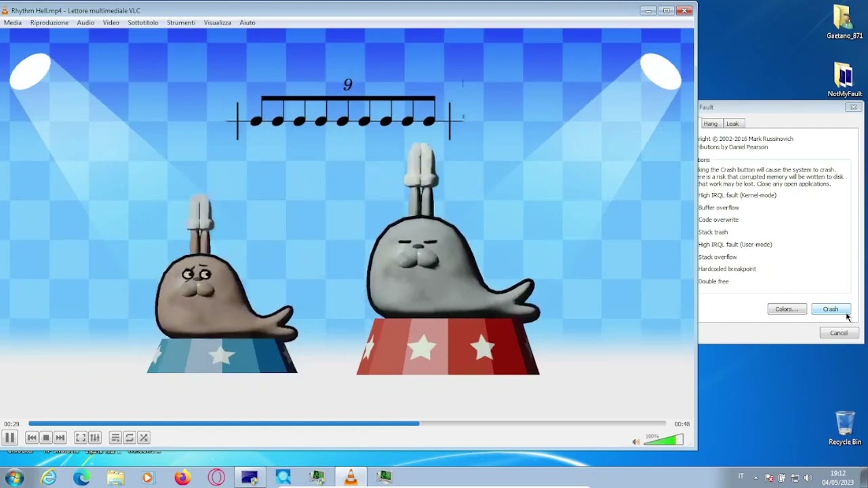868x488 pixels.
Task: Open Opera browser from taskbar
Action: [x=216, y=477]
